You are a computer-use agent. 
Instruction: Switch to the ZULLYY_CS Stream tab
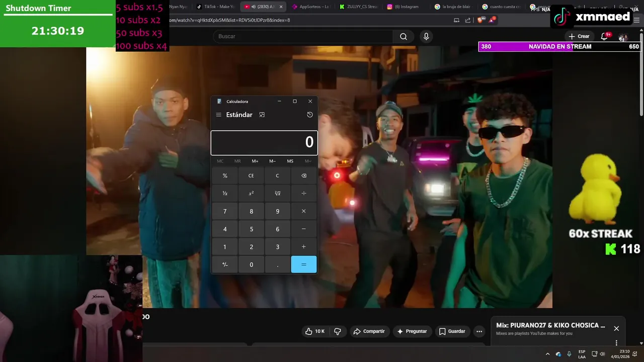358,7
